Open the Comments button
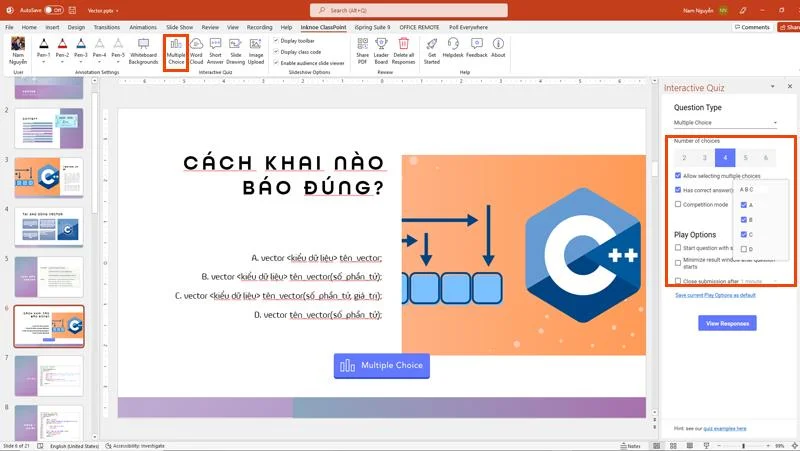The image size is (800, 451). point(752,27)
